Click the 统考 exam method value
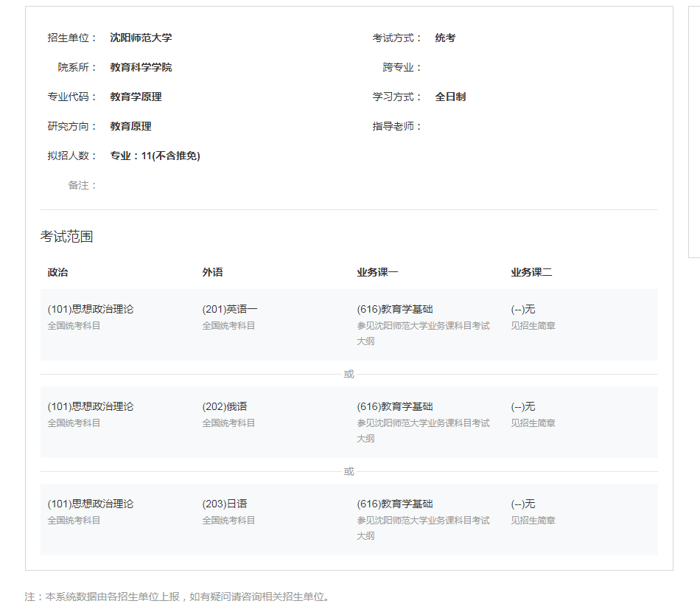The width and height of the screenshot is (700, 615). tap(445, 38)
